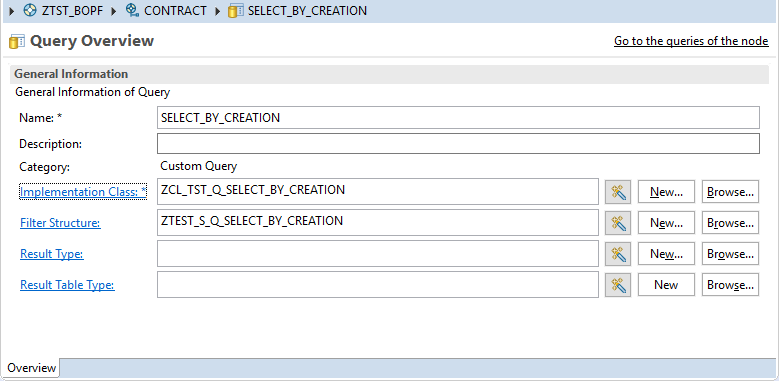
Task: Click New button for Result Table Type
Action: pyautogui.click(x=666, y=285)
